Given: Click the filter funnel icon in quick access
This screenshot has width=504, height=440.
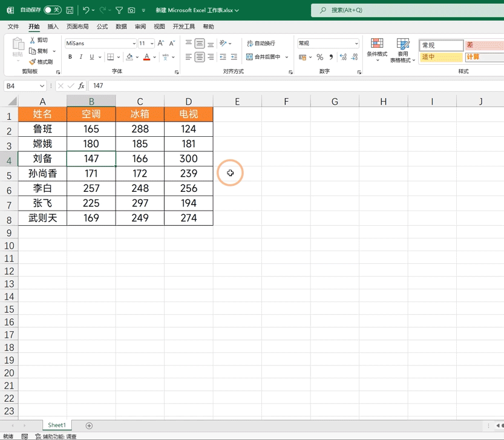Looking at the screenshot, I should coord(119,11).
